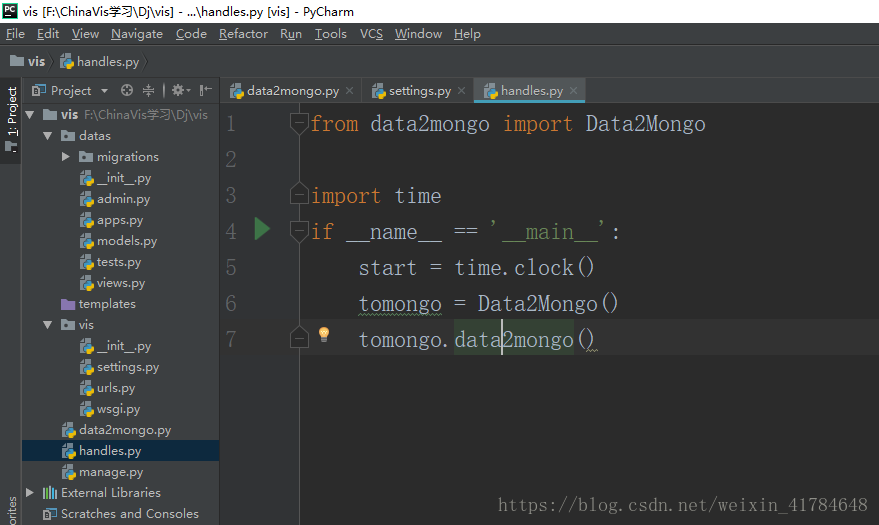This screenshot has height=525, width=879.
Task: Click the Hide Project panel icon
Action: 206,90
